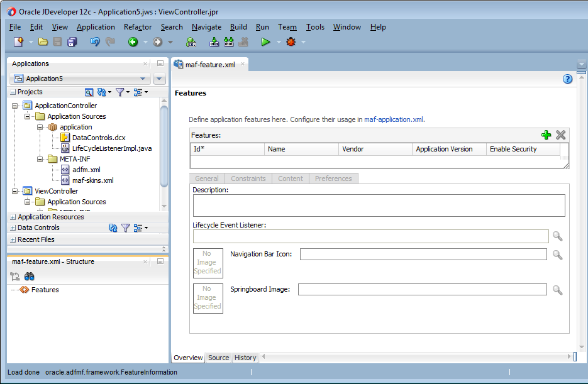
Task: Expand the Data Controls panel
Action: 13,228
